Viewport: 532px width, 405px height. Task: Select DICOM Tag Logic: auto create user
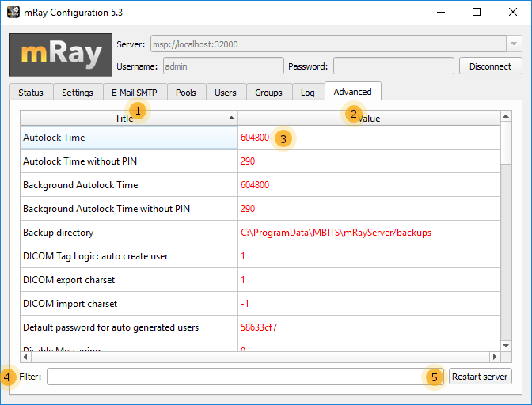click(x=129, y=255)
